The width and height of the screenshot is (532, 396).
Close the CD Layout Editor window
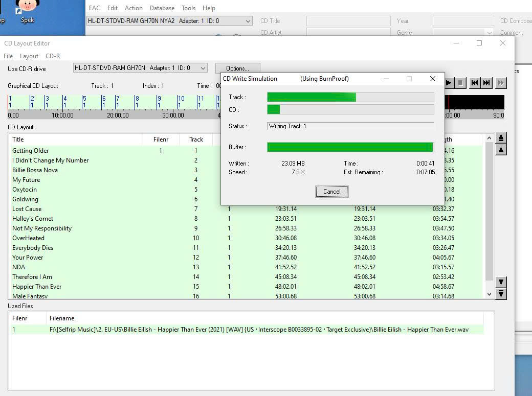point(503,43)
